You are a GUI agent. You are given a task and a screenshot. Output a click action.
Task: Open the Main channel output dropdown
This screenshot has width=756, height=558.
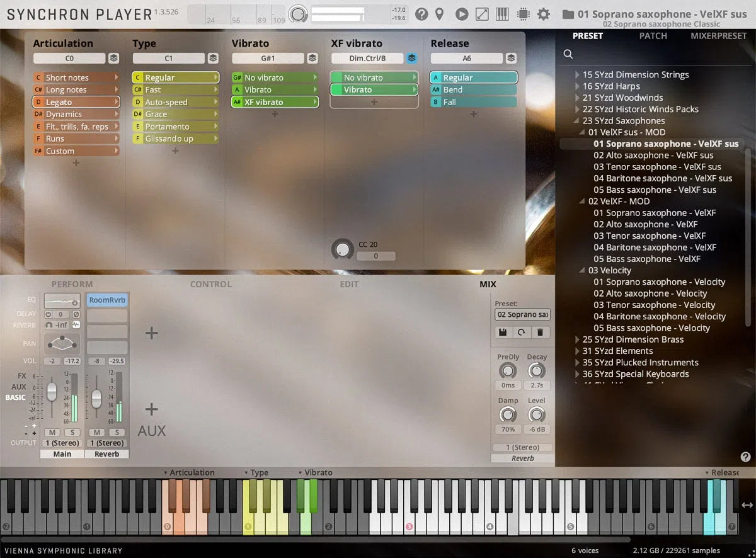[62, 443]
